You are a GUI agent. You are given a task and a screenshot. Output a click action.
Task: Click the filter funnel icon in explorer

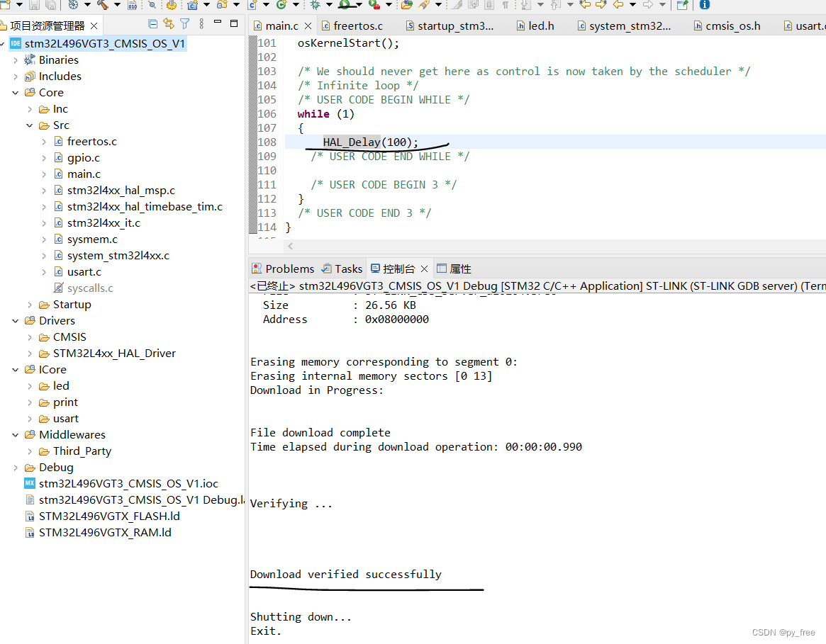[x=185, y=24]
